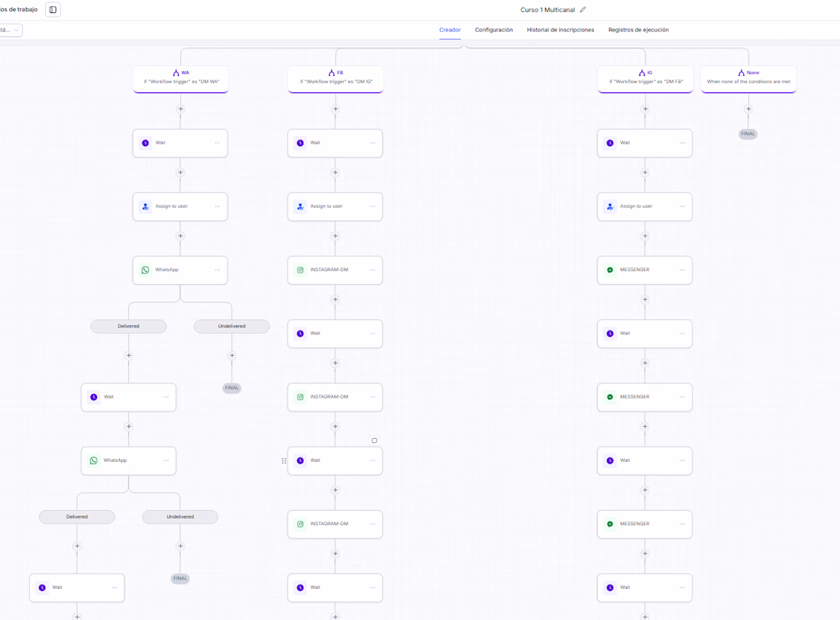Screen dimensions: 840x620
Task: Click the Messenger icon on the last MESSENGER node
Action: 609,524
